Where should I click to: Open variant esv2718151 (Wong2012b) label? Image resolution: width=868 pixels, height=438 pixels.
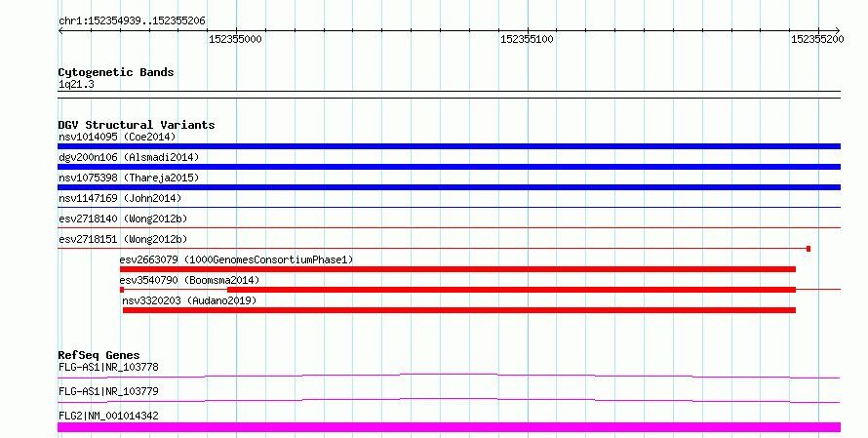(x=123, y=239)
